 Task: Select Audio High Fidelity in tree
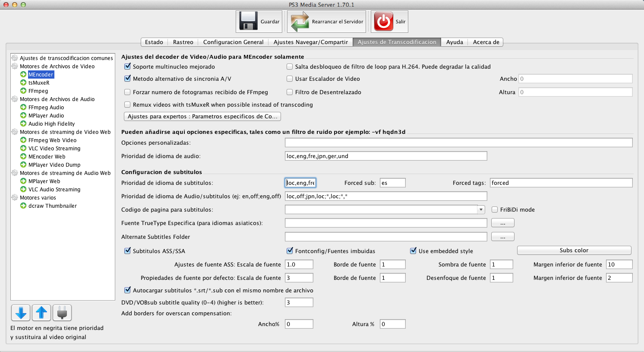coord(51,124)
